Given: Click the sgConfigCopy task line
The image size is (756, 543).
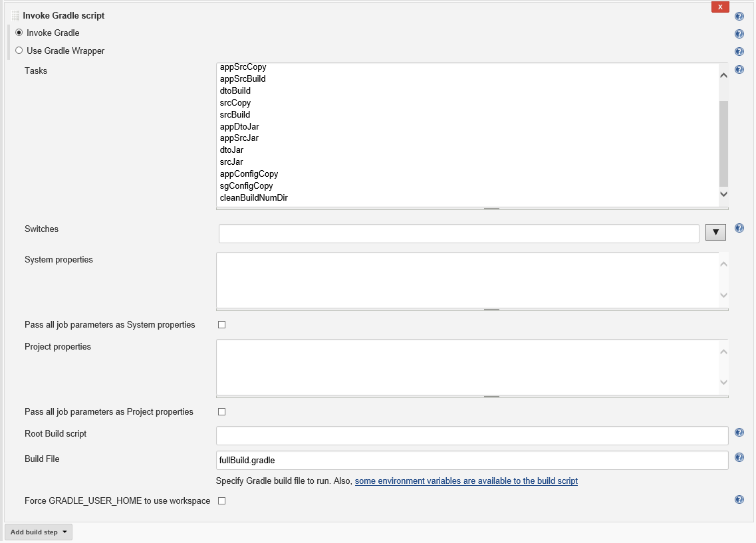Looking at the screenshot, I should (247, 186).
